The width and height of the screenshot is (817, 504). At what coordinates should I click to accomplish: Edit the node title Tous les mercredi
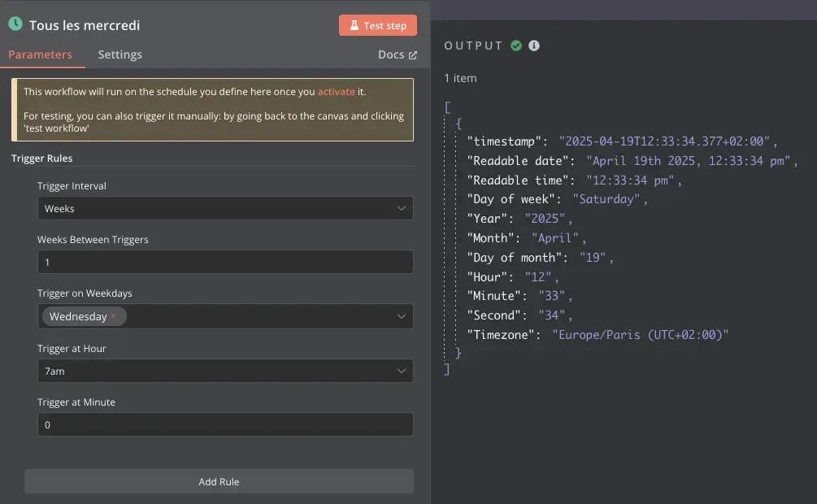click(x=85, y=25)
